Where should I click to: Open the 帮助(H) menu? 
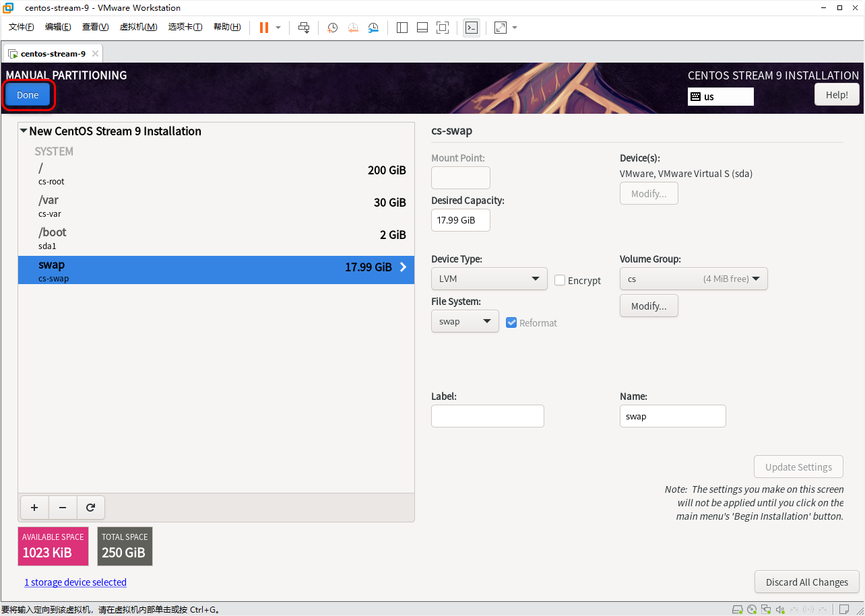pos(227,27)
